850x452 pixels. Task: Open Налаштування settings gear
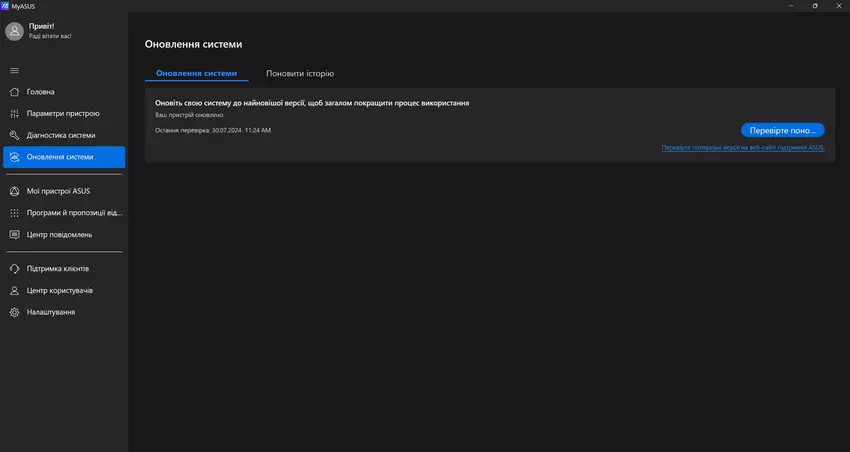point(14,312)
